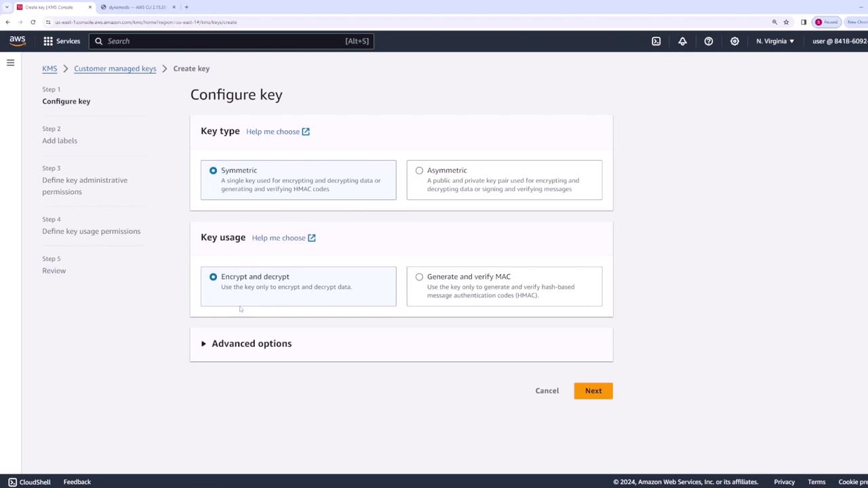This screenshot has height=488, width=868.
Task: Open the AWS home logo
Action: (18, 41)
